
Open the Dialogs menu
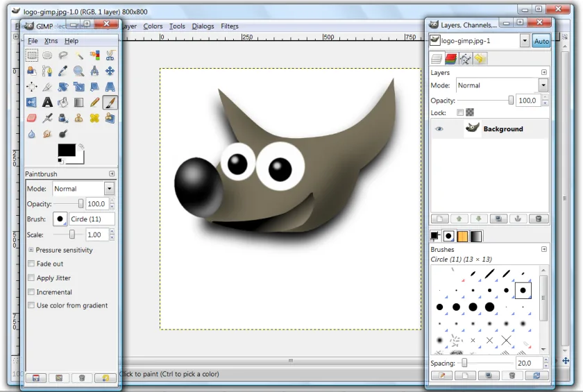pos(203,26)
